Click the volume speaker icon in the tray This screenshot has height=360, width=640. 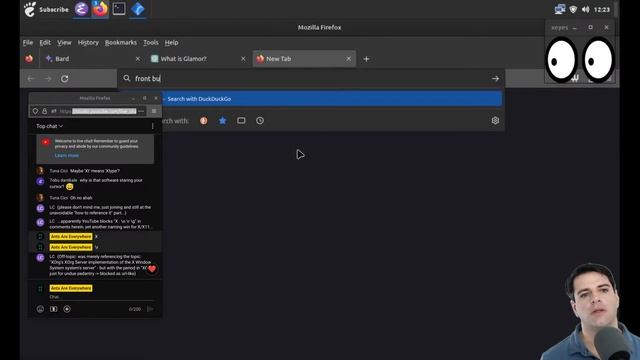tap(586, 9)
